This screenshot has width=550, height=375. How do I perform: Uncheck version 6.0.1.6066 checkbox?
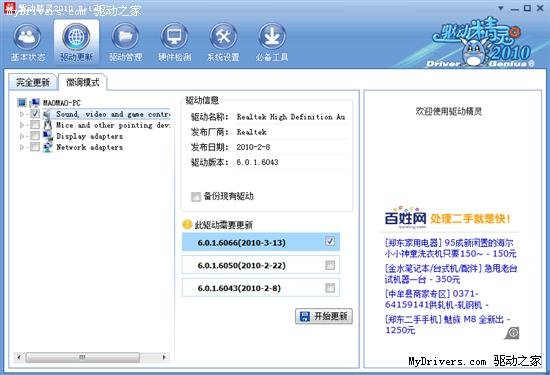(x=330, y=241)
